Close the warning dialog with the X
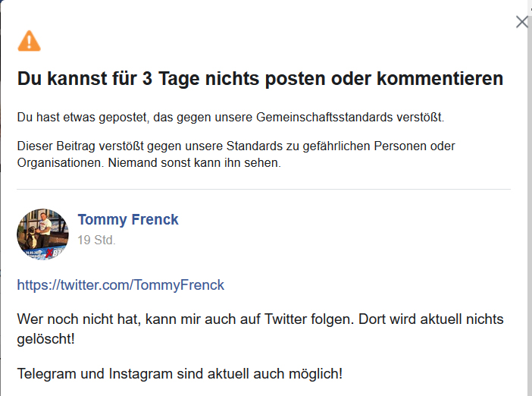The height and width of the screenshot is (396, 532). coord(522,22)
